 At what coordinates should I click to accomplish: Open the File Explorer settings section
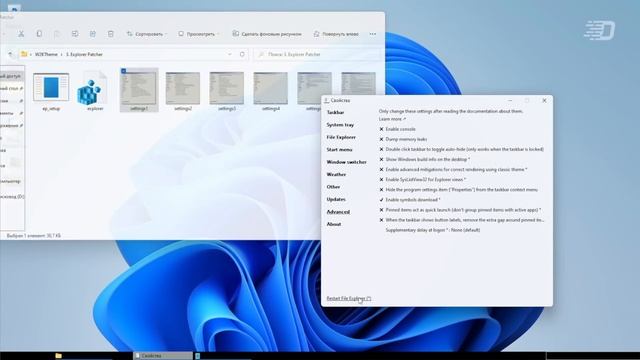(x=341, y=137)
